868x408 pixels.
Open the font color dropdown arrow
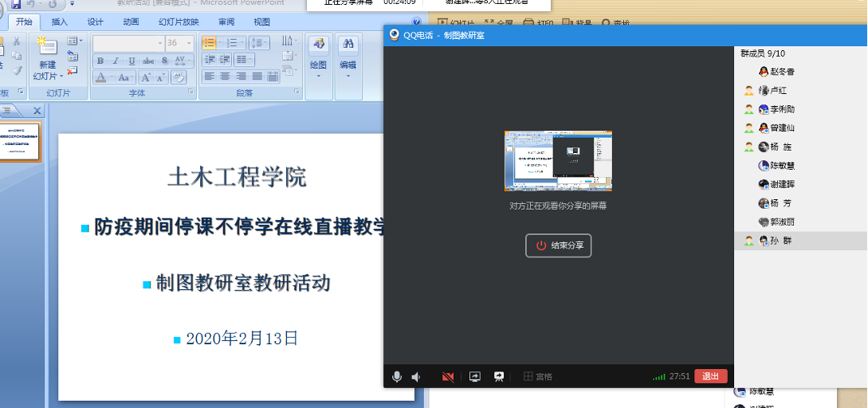tap(112, 77)
